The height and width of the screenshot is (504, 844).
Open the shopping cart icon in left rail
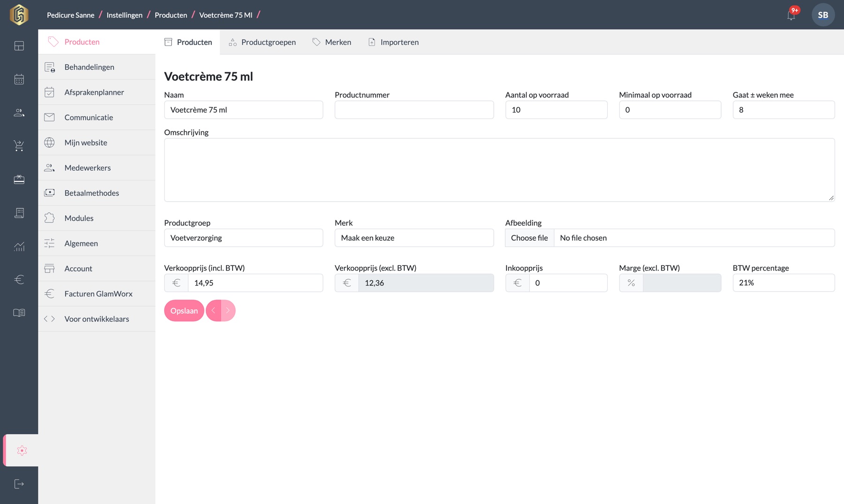(x=19, y=146)
